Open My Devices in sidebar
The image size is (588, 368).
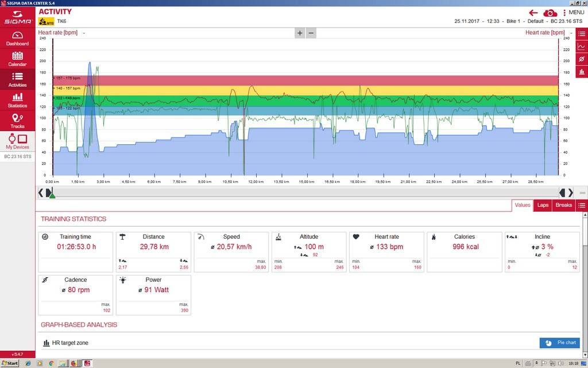(x=17, y=141)
